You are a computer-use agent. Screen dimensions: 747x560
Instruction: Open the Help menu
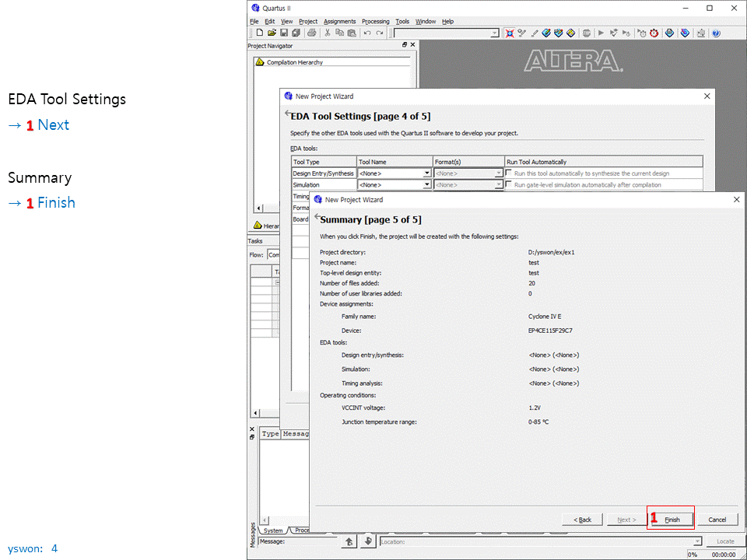pyautogui.click(x=448, y=22)
